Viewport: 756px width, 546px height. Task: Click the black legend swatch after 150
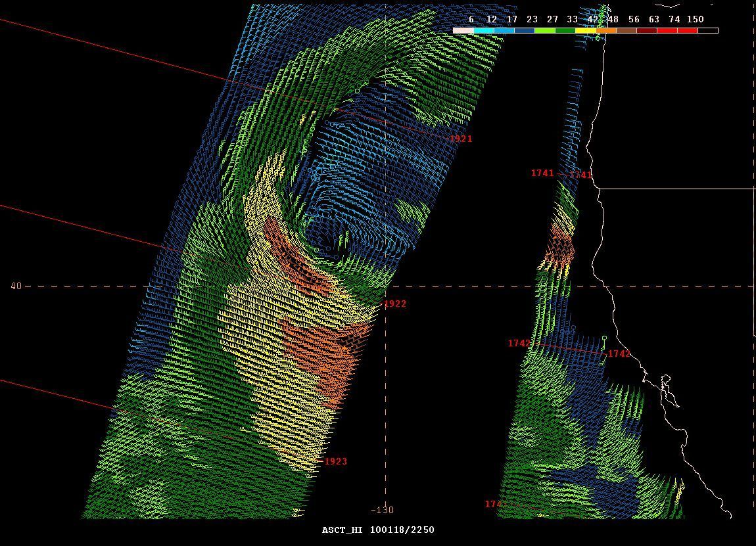point(708,30)
